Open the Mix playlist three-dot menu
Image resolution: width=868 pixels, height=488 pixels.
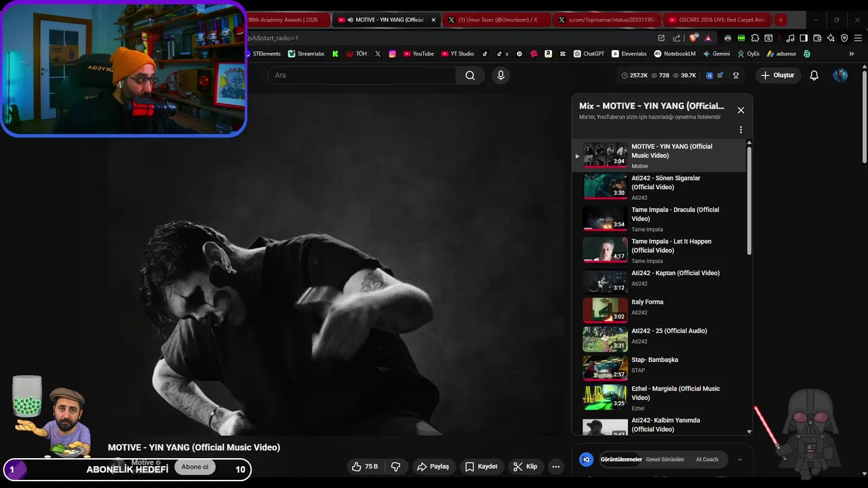tap(741, 129)
